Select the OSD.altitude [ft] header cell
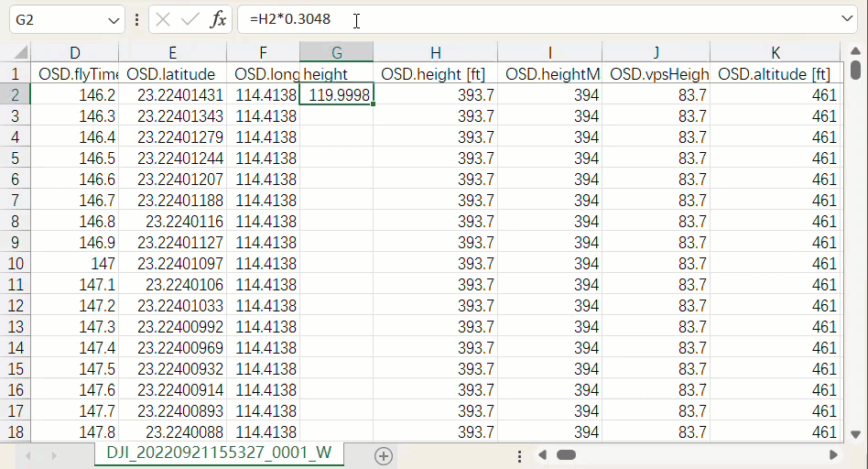 point(775,73)
